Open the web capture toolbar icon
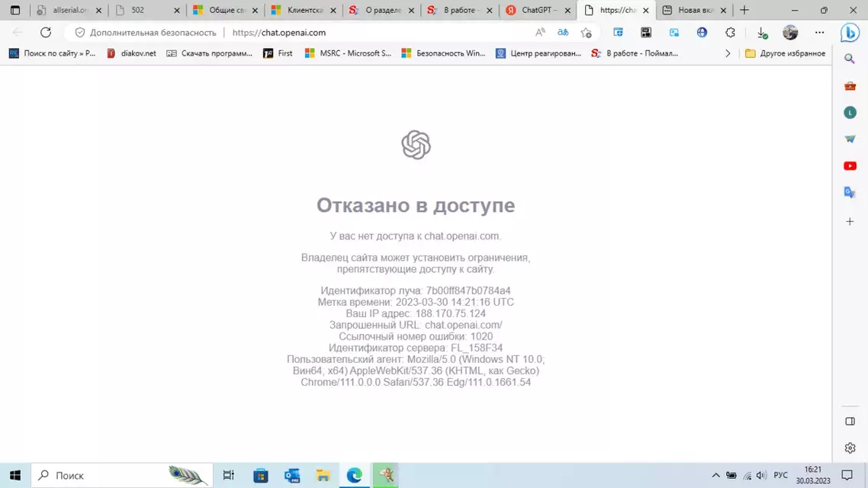 674,33
